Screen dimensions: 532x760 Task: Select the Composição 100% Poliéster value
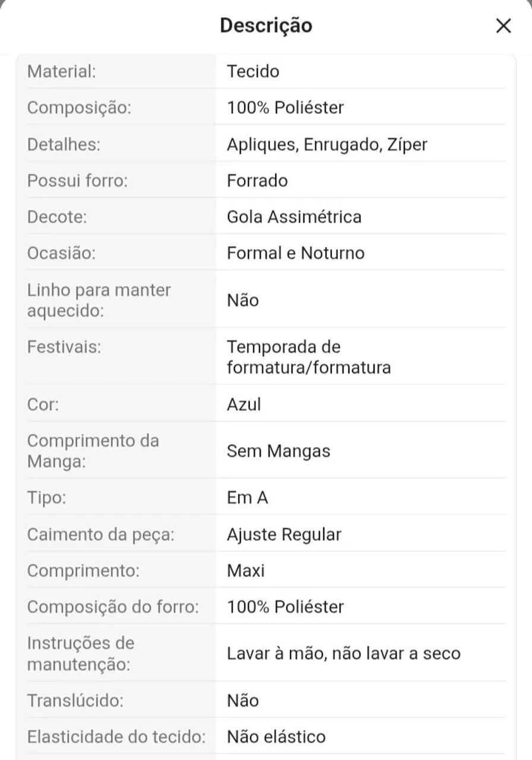286,107
